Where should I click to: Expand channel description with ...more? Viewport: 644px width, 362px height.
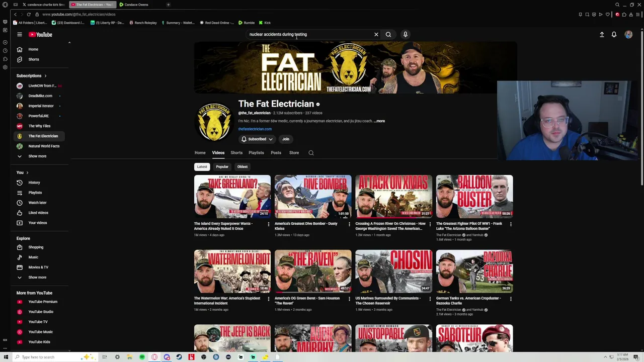pos(379,121)
